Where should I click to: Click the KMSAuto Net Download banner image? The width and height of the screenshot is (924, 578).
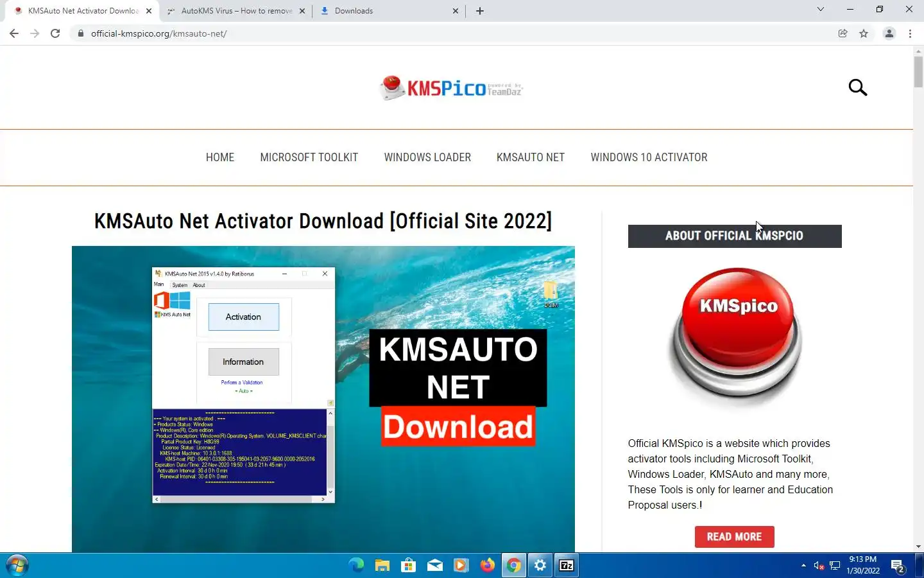(x=323, y=398)
